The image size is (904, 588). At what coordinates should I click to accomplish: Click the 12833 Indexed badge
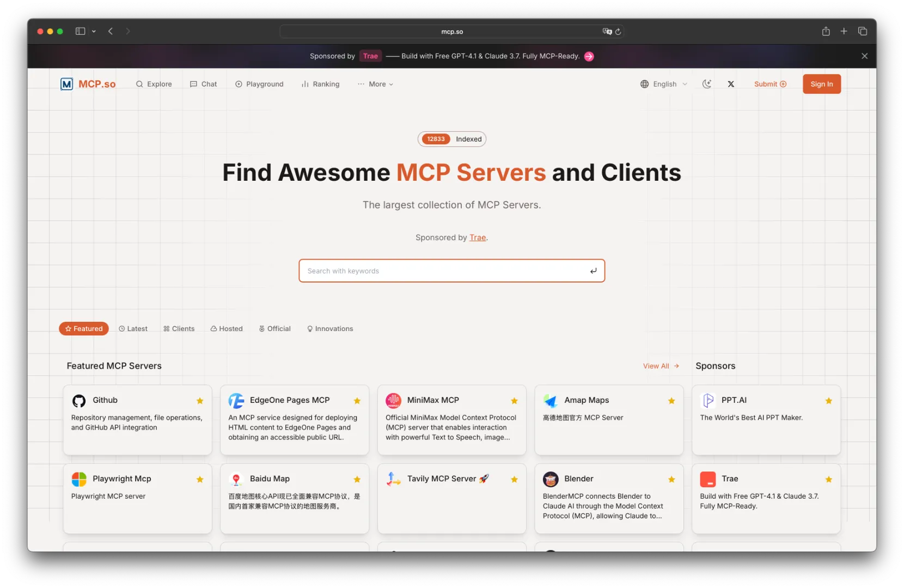click(x=451, y=139)
